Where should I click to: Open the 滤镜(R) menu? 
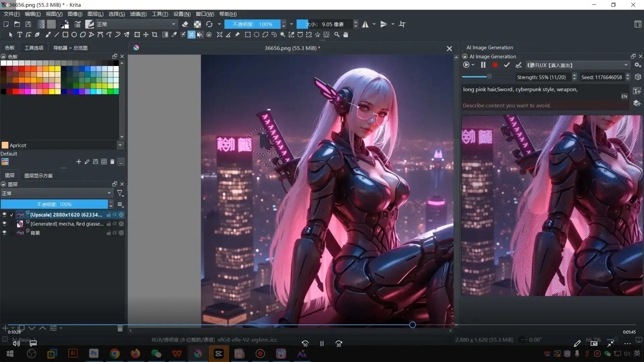click(138, 14)
